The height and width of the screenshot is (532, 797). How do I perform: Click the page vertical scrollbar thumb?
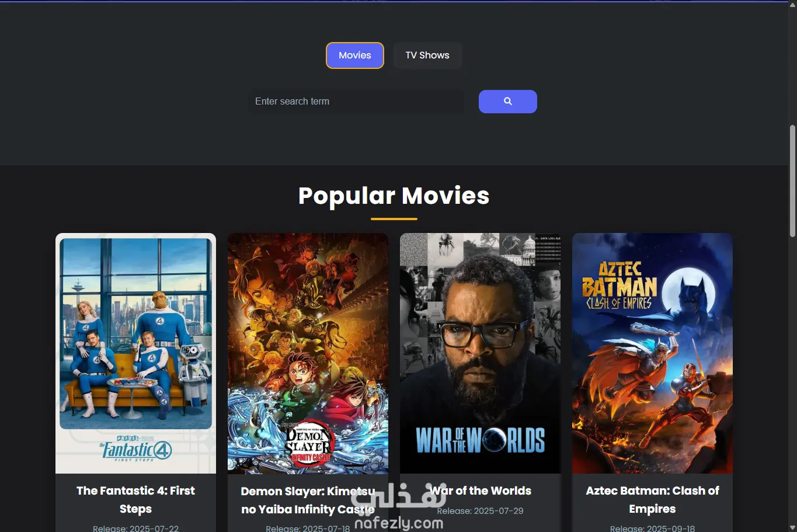tap(792, 181)
